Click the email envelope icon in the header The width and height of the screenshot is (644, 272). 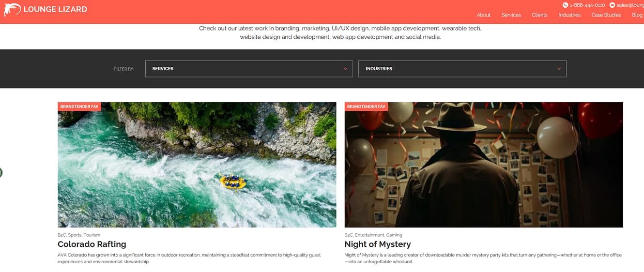[612, 5]
